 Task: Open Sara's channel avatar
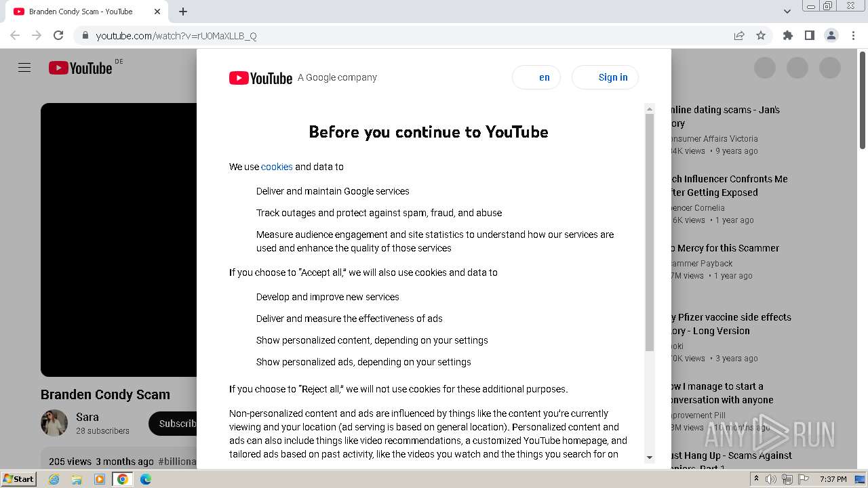(54, 423)
